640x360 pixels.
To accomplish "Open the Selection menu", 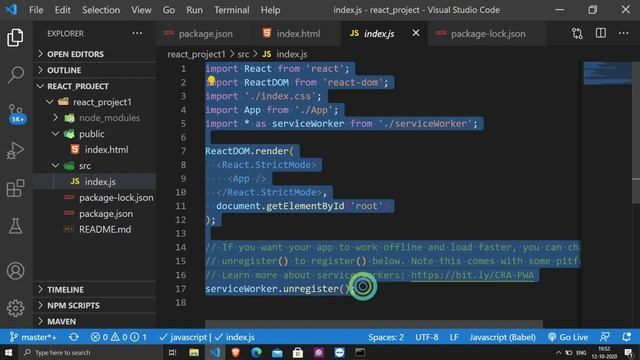I will click(x=101, y=10).
